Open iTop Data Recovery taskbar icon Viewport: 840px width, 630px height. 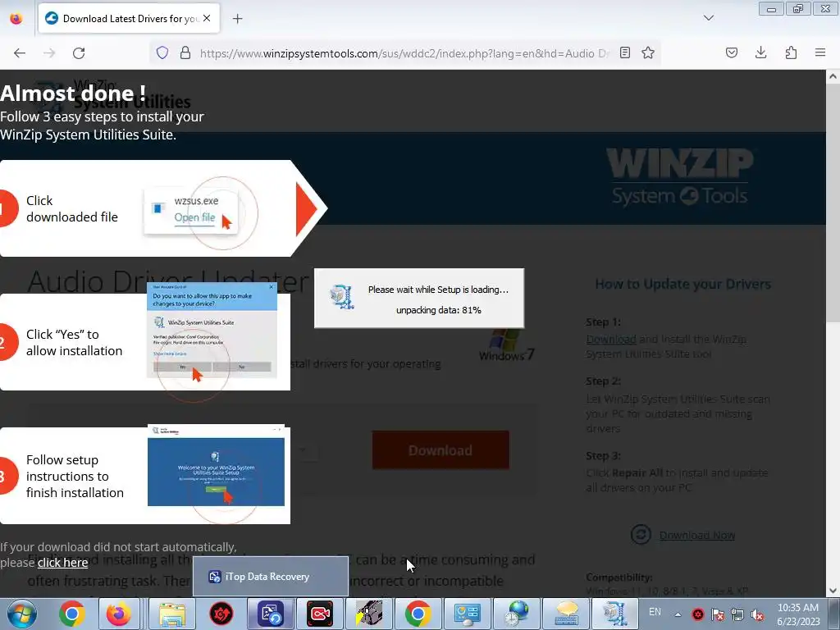pos(270,614)
